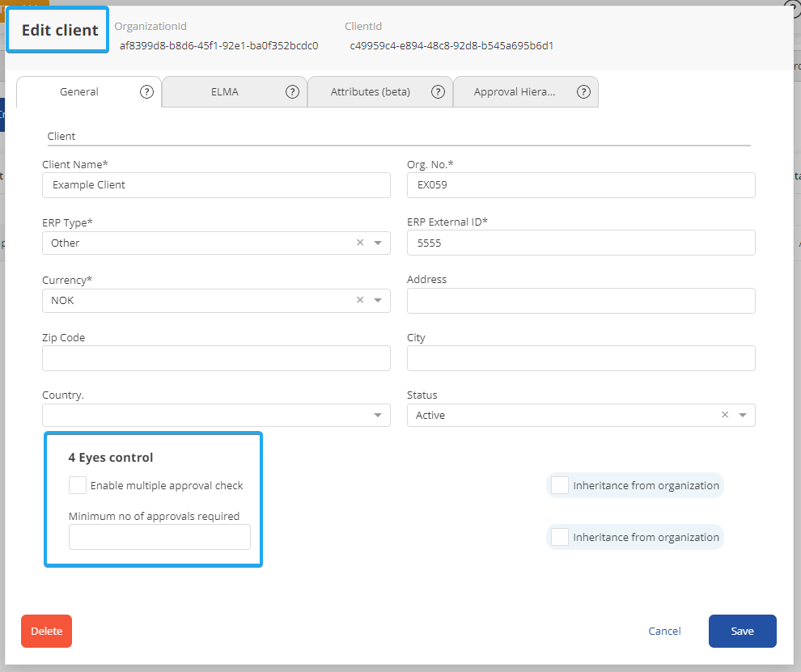Click the Minimum no of approvals field
This screenshot has height=672, width=801.
tap(159, 537)
